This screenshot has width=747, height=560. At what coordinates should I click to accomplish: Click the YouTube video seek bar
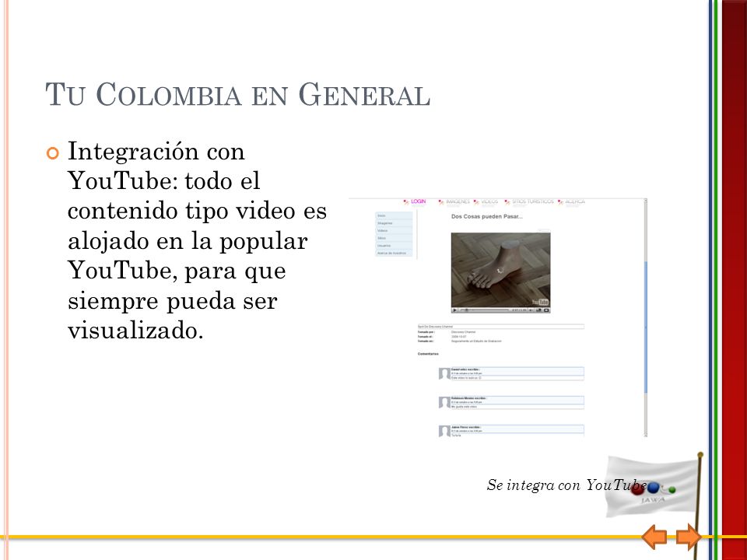coord(486,310)
